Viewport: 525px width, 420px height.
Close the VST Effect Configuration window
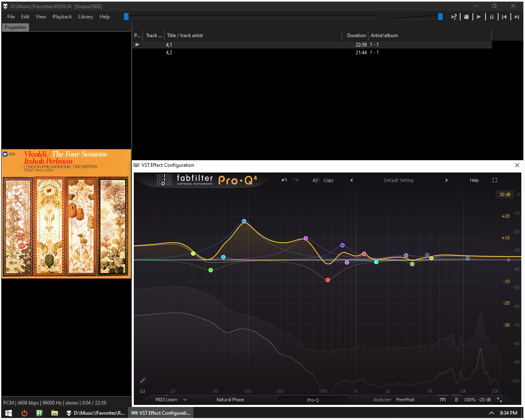point(517,165)
